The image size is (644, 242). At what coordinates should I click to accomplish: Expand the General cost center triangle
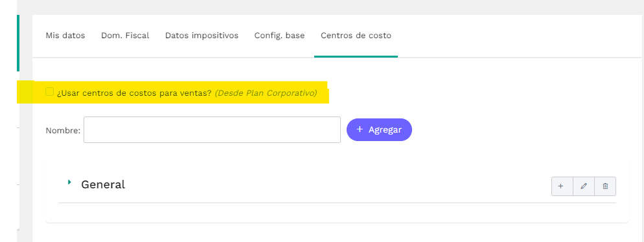pos(70,182)
